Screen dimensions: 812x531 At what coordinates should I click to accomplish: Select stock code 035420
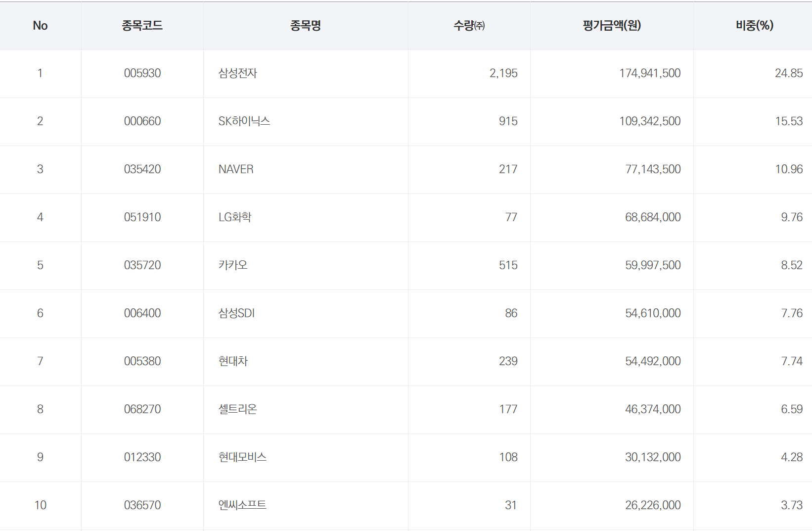(x=142, y=169)
